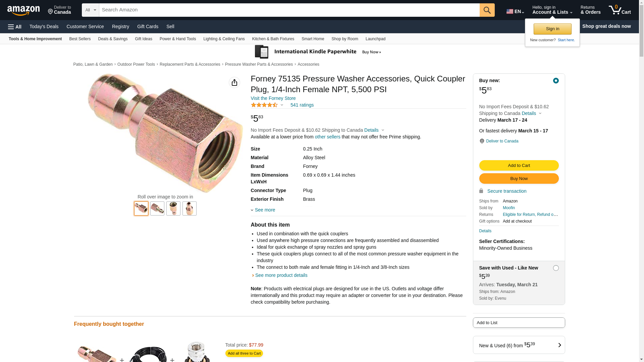
Task: Open the cart icon
Action: [x=620, y=10]
